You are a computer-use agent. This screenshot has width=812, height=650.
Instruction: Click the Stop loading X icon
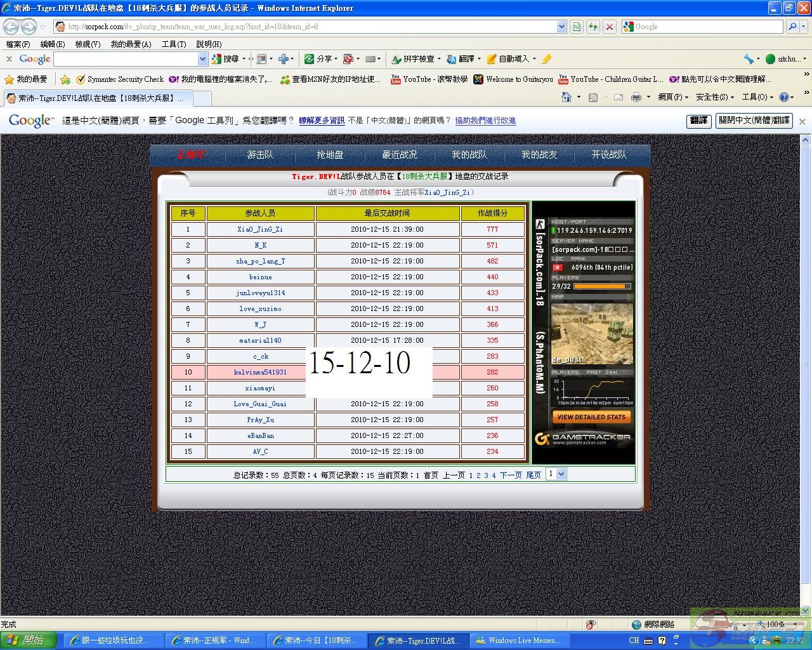click(x=609, y=27)
